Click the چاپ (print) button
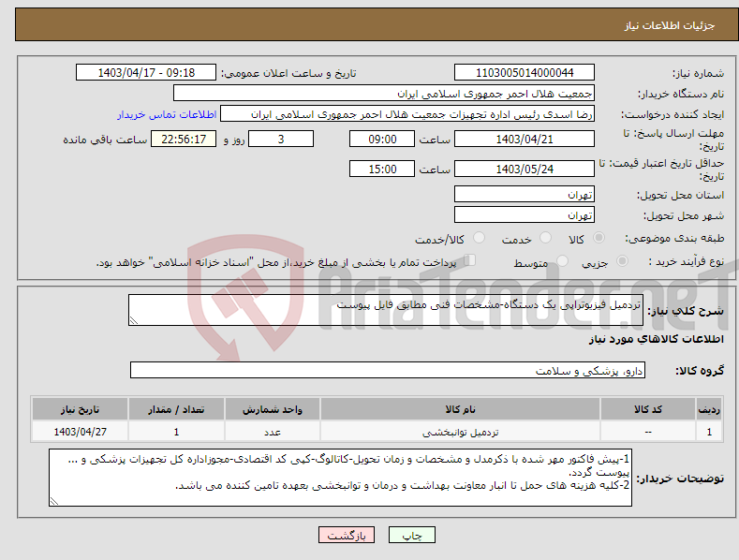This screenshot has width=739, height=560. 411,535
